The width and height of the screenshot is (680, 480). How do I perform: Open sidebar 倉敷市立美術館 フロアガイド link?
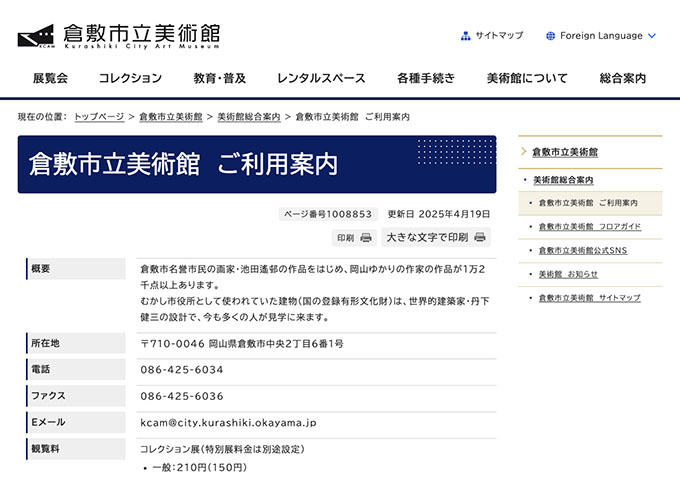[590, 226]
